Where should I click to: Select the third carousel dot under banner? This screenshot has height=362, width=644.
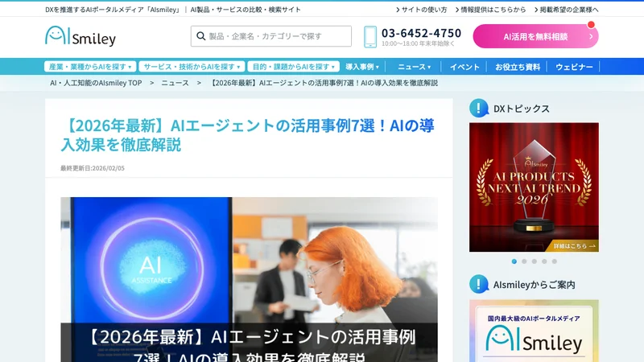(x=535, y=261)
